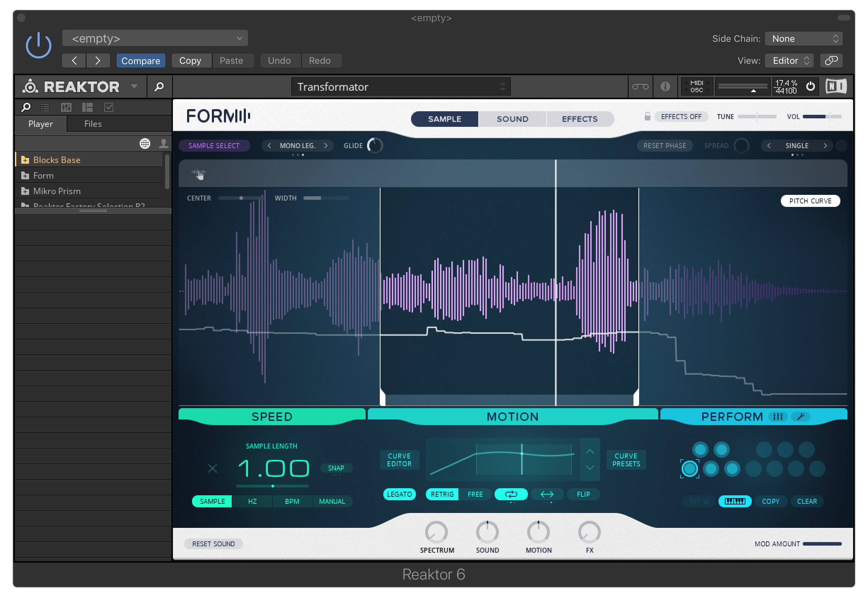Open the Side Chain None dropdown

pos(803,39)
